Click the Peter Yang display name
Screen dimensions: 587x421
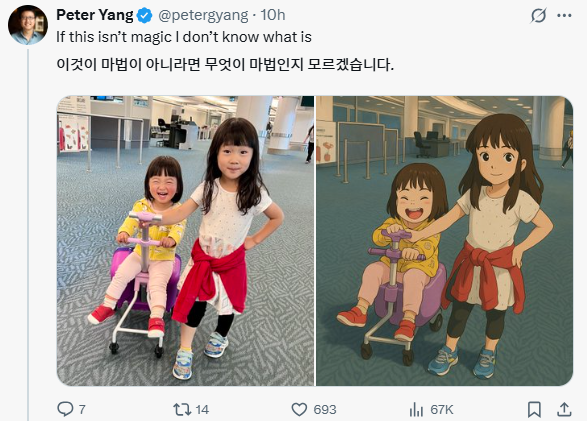tap(95, 15)
